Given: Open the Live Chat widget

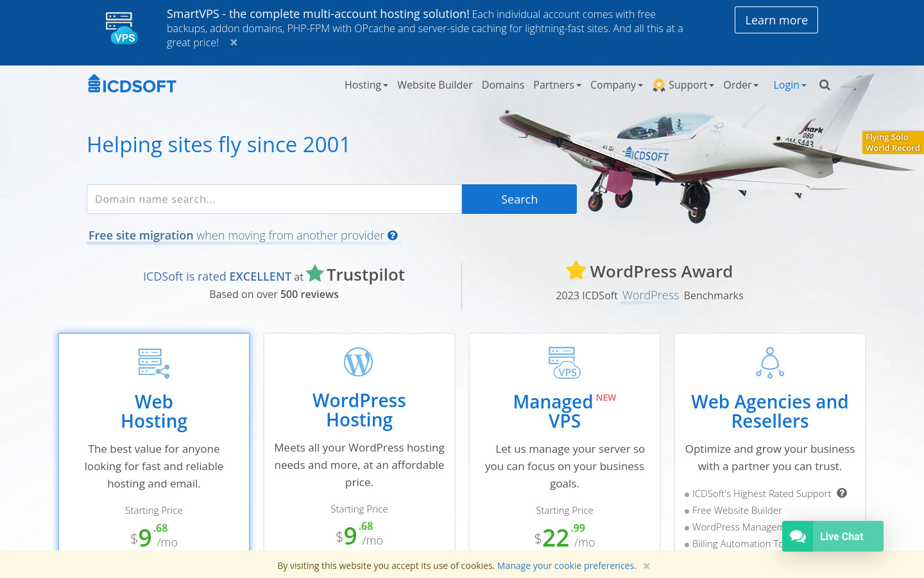Looking at the screenshot, I should pos(833,536).
